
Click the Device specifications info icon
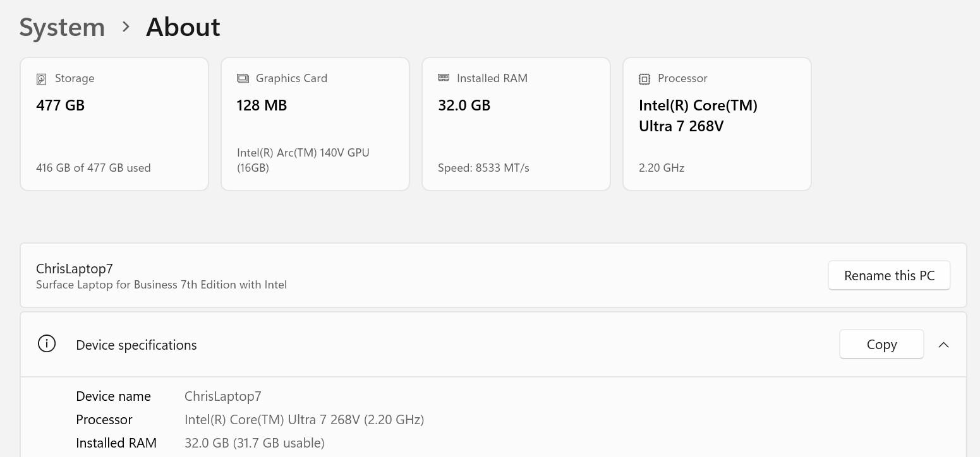coord(47,344)
